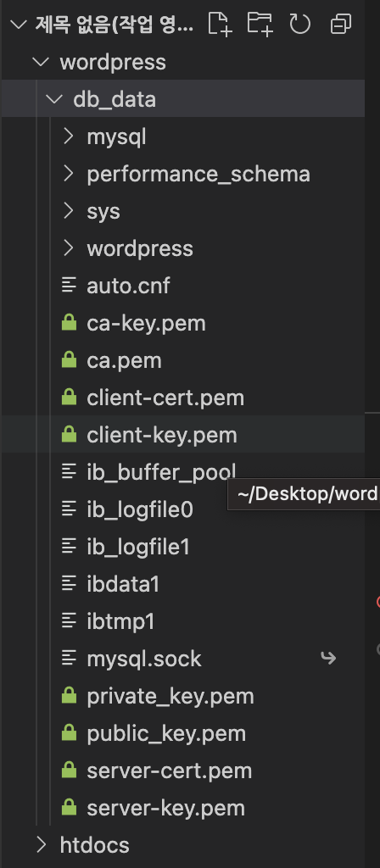Collapse all folders in Explorer
380x868 pixels.
coord(340,25)
